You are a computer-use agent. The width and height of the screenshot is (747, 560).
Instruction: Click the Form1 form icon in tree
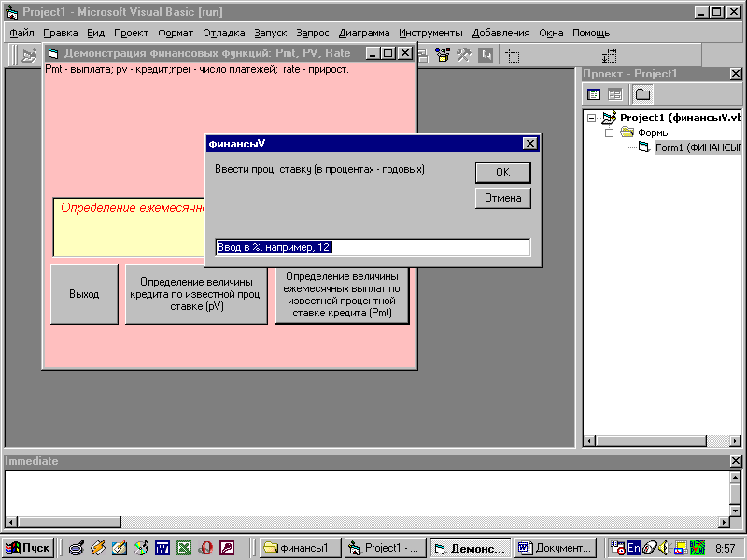644,147
